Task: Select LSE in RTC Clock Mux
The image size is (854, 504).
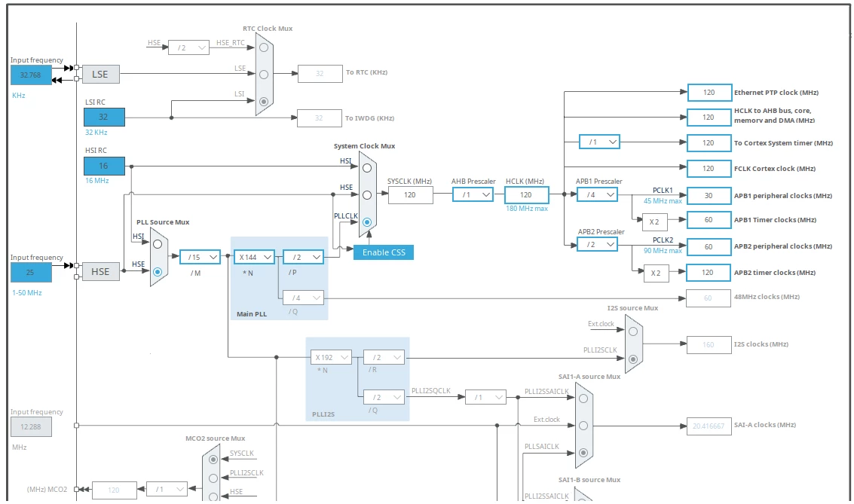Action: click(x=264, y=75)
